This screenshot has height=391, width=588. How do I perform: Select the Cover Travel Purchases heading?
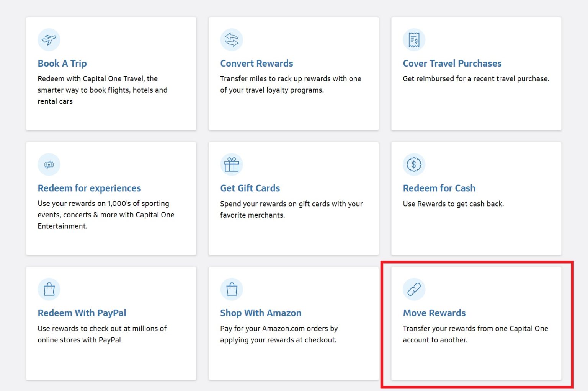pyautogui.click(x=452, y=64)
